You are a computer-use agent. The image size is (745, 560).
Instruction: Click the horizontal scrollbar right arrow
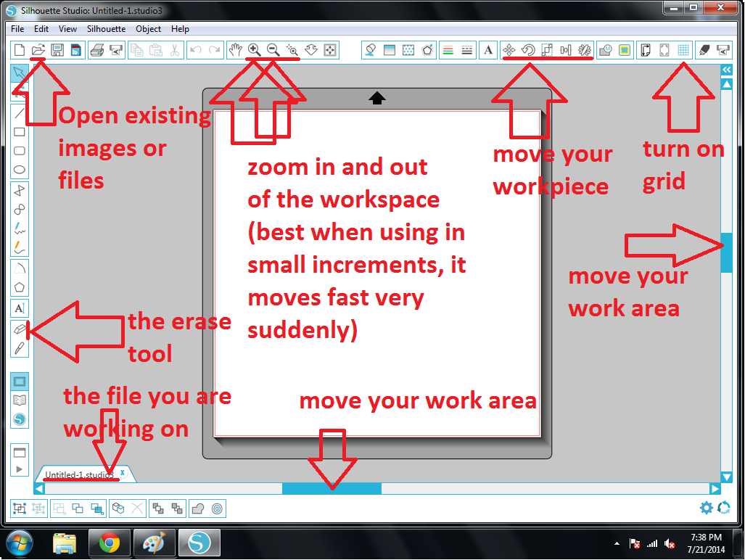click(715, 489)
